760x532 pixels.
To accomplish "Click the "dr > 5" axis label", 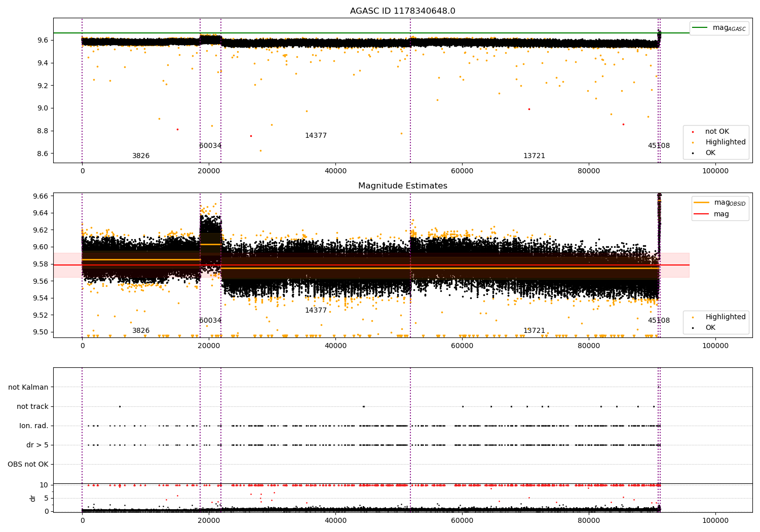I will point(37,445).
